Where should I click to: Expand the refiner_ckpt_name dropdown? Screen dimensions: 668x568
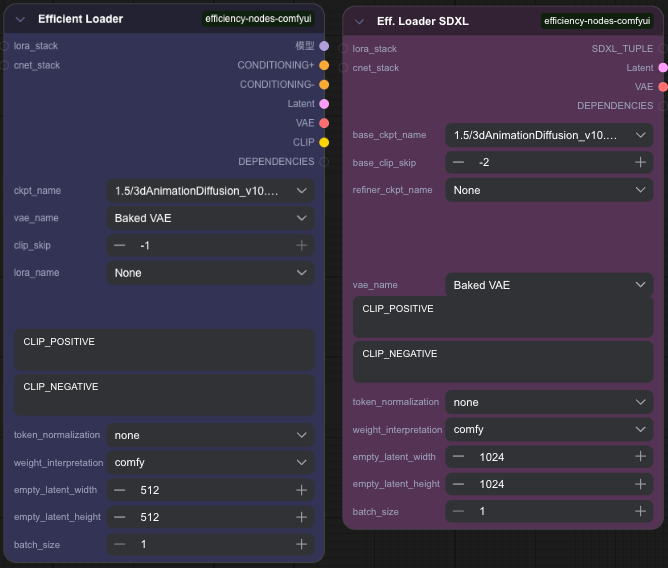[x=549, y=190]
